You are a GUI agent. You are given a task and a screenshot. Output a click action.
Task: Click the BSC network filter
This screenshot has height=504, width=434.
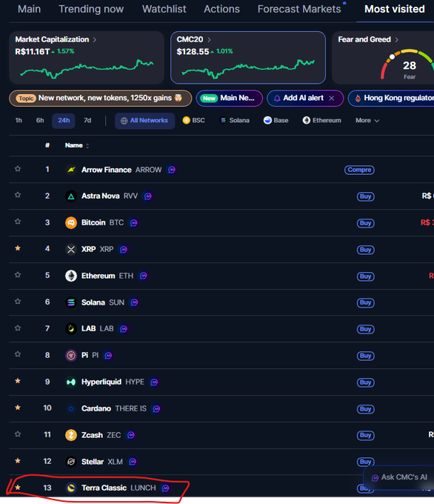tap(194, 121)
